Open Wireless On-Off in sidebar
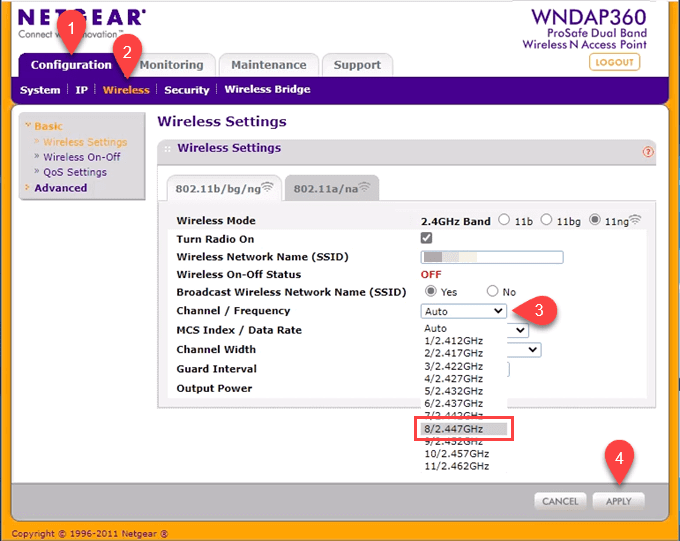 click(81, 157)
